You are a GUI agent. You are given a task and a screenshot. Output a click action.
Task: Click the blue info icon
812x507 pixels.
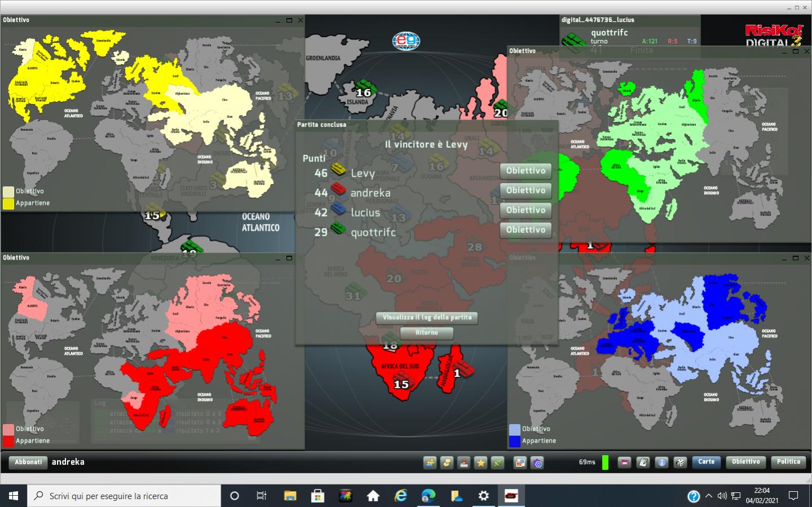point(661,462)
